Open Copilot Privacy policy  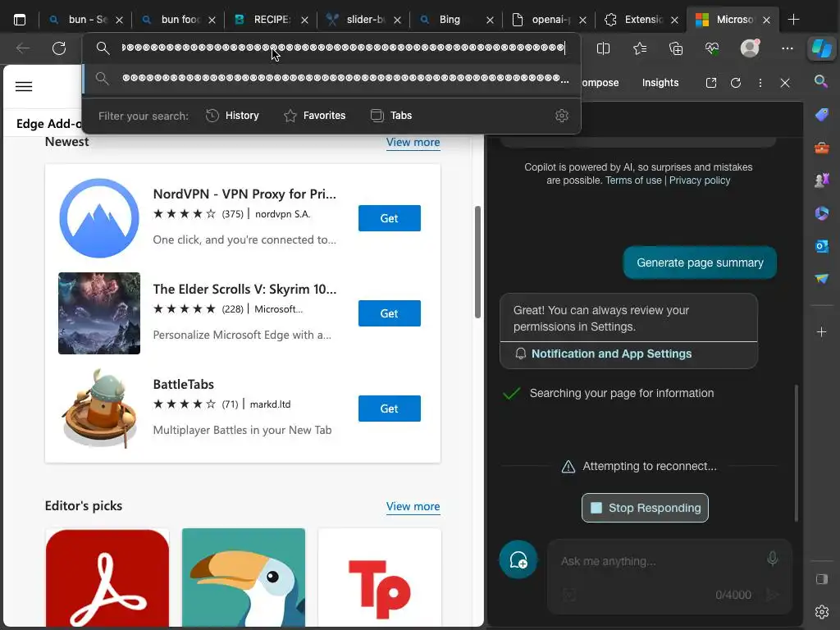pyautogui.click(x=700, y=180)
